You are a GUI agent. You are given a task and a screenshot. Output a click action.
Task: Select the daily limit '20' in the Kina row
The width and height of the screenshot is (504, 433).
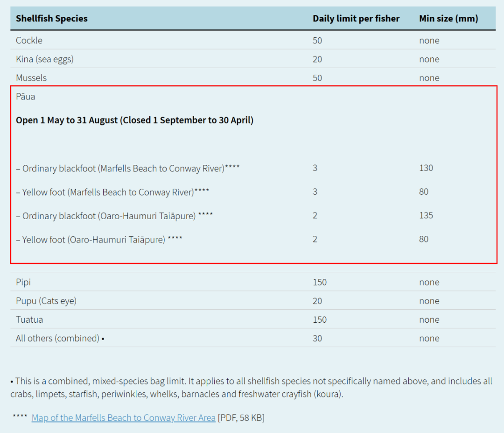(x=317, y=59)
